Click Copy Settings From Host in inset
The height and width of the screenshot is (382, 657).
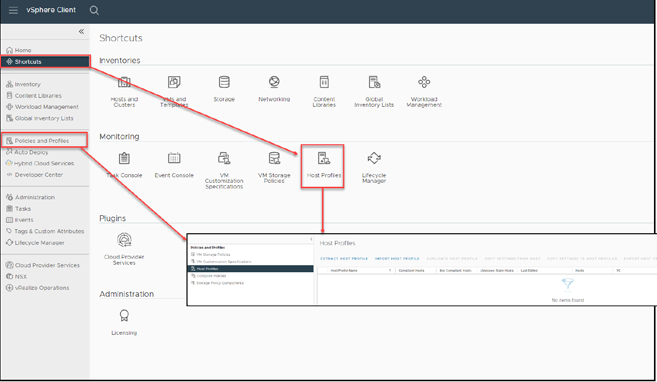(512, 258)
